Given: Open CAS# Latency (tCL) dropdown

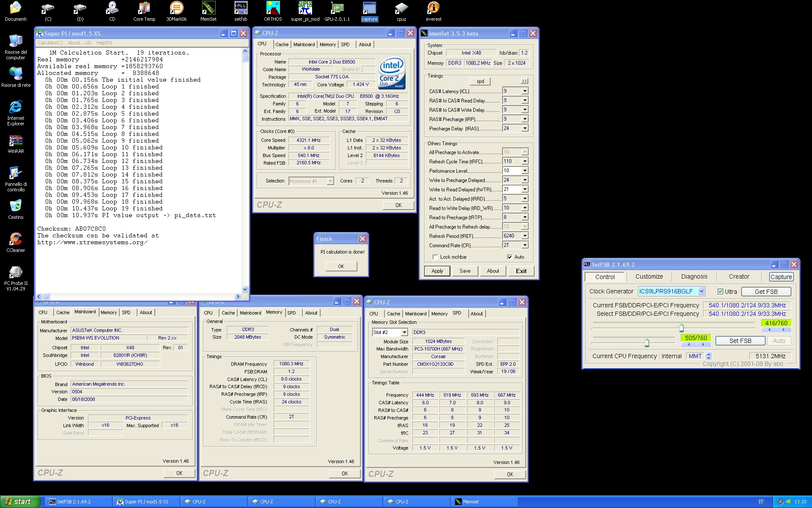Looking at the screenshot, I should coord(525,91).
